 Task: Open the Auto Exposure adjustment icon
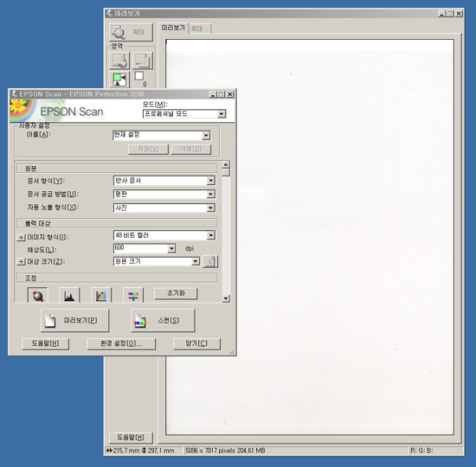coord(37,295)
